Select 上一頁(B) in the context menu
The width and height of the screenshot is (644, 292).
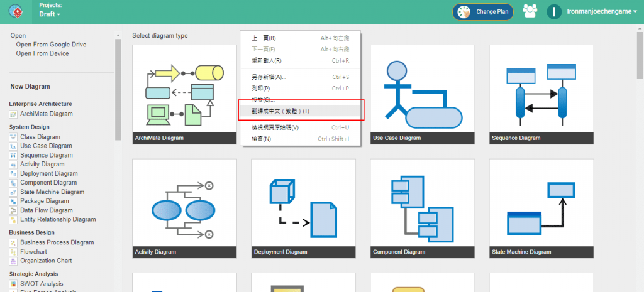tap(300, 38)
